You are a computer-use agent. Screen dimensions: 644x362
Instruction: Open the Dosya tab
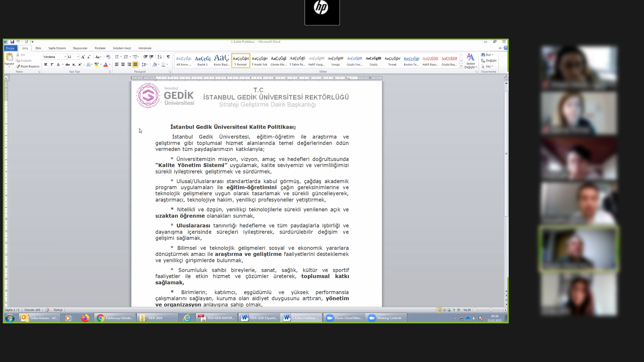click(10, 48)
